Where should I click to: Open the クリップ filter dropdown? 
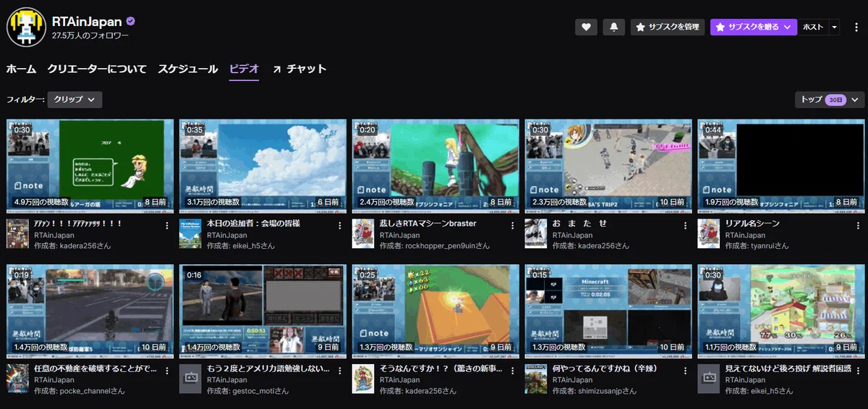75,99
